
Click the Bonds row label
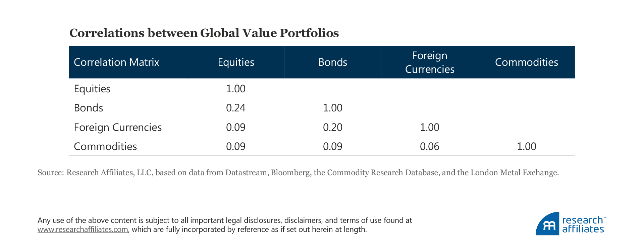pyautogui.click(x=88, y=108)
